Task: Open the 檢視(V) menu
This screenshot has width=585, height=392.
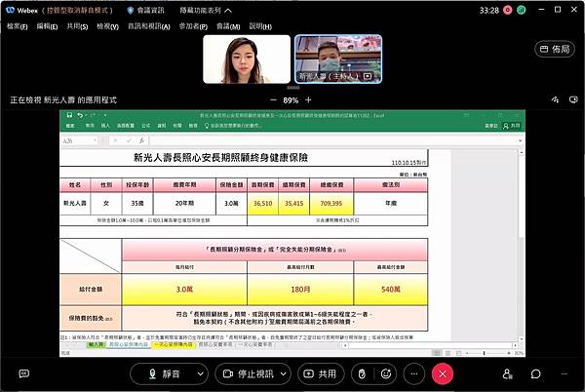Action: pos(107,26)
